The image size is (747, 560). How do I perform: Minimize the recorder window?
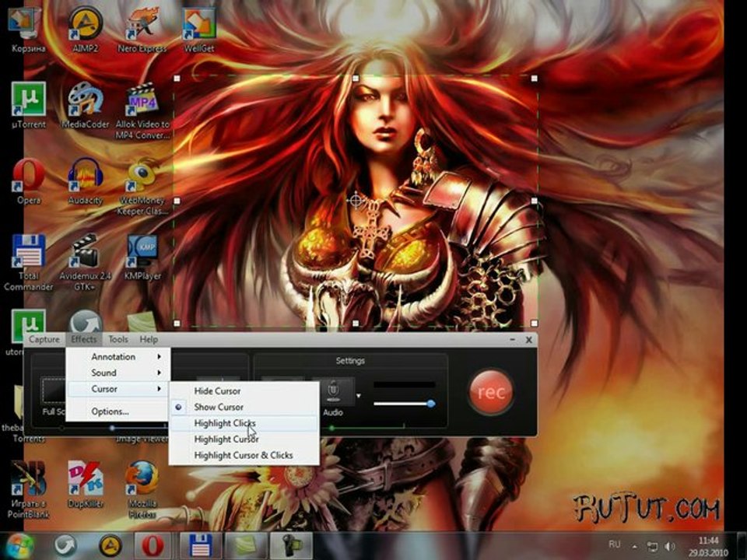513,340
